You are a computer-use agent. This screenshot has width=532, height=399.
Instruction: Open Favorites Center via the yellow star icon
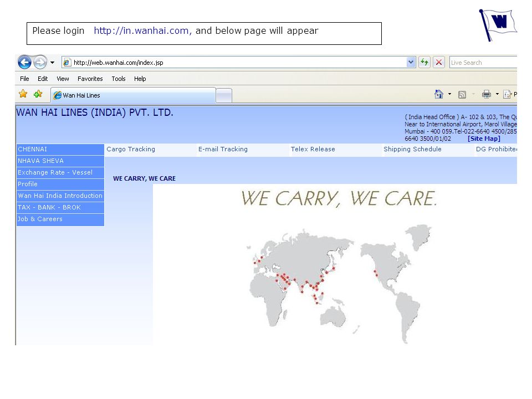pos(23,94)
